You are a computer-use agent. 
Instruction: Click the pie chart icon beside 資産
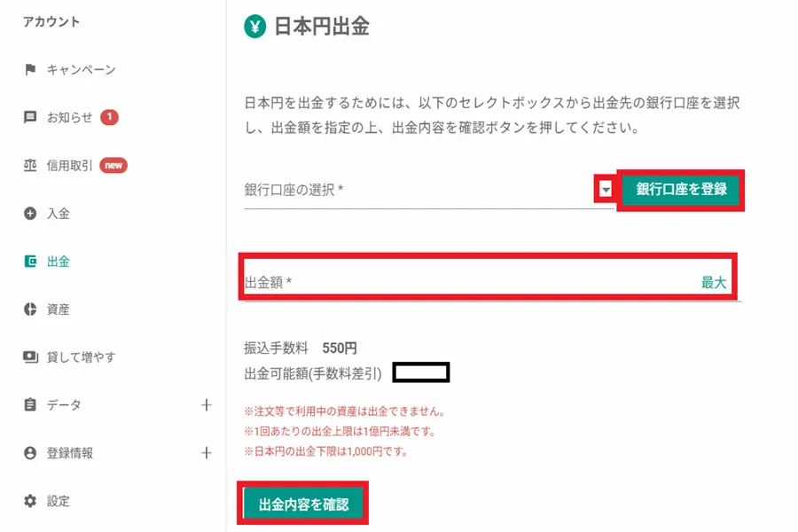(30, 309)
